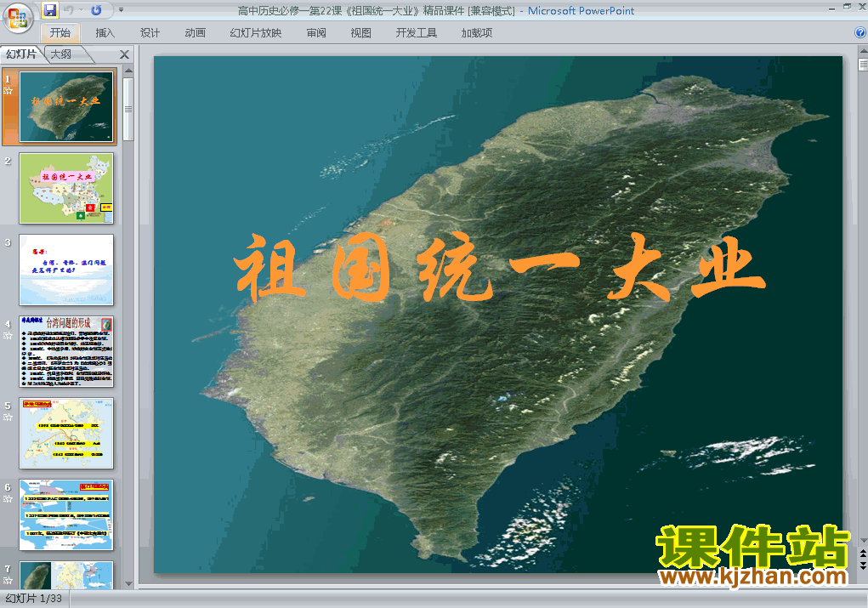This screenshot has width=868, height=608.
Task: Click the 幻灯片 1/33 status indicator
Action: click(34, 599)
